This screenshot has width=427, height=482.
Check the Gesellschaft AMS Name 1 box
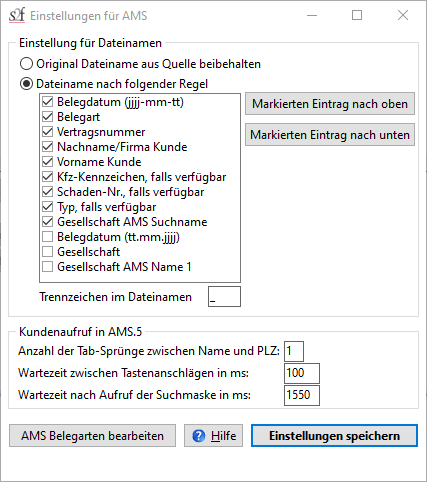pyautogui.click(x=47, y=267)
